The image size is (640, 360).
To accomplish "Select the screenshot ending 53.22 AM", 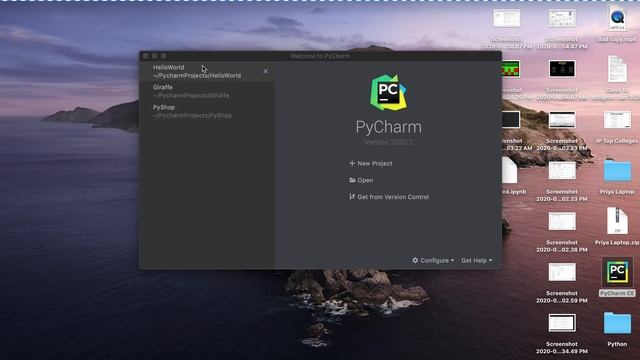I will pos(511,120).
